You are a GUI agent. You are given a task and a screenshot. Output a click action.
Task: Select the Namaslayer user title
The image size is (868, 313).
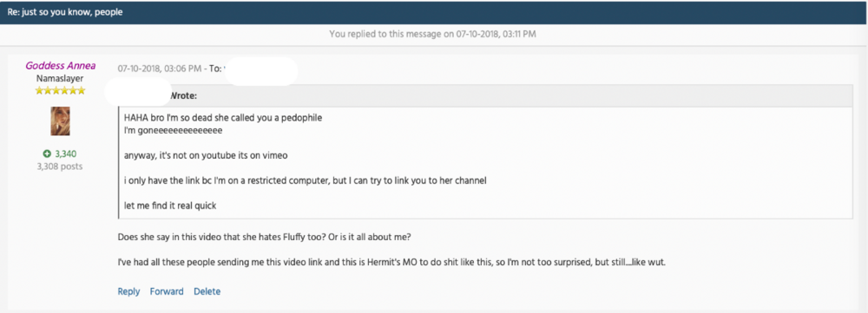[60, 79]
